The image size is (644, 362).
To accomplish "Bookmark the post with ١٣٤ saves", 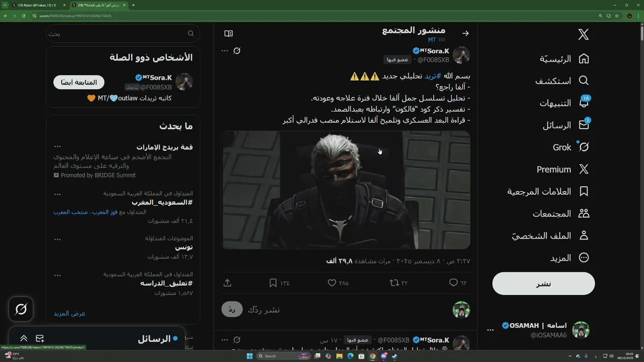I will coord(280,283).
